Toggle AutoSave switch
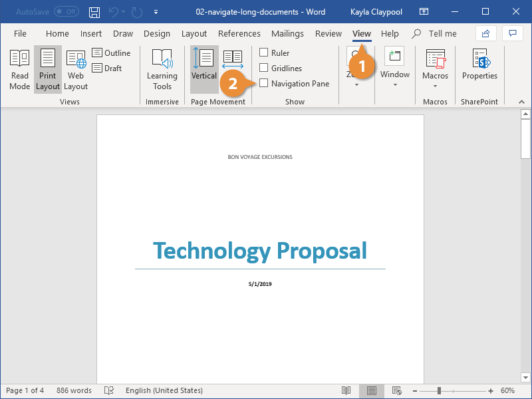Screen dimensions: 532x399 [66, 11]
